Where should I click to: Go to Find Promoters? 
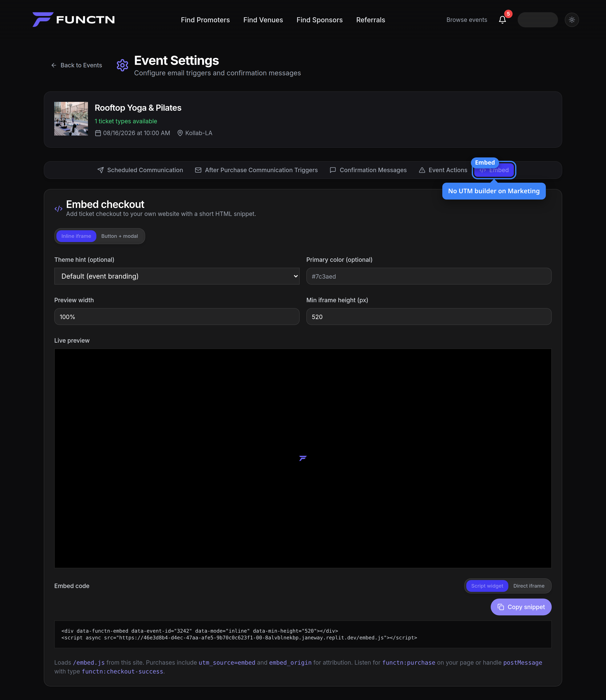tap(205, 20)
